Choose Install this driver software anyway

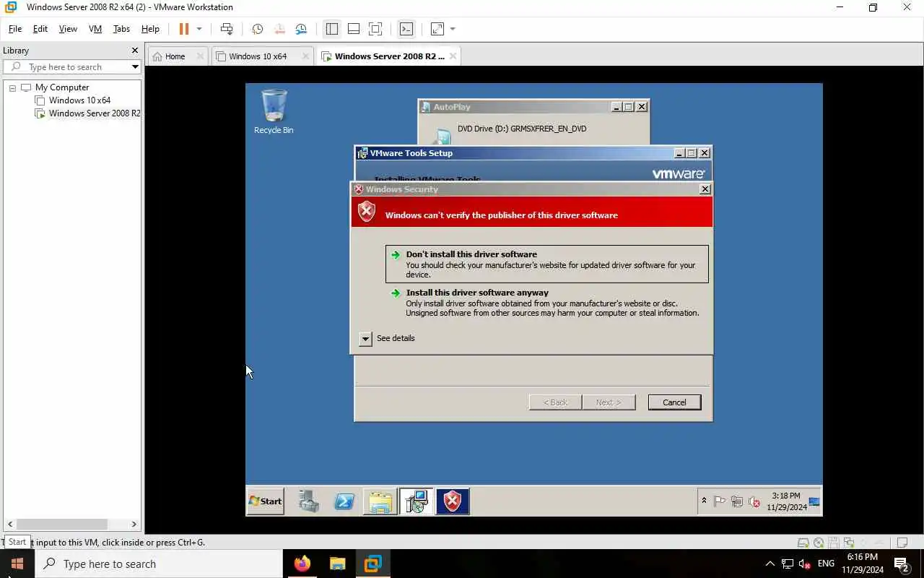pos(546,303)
